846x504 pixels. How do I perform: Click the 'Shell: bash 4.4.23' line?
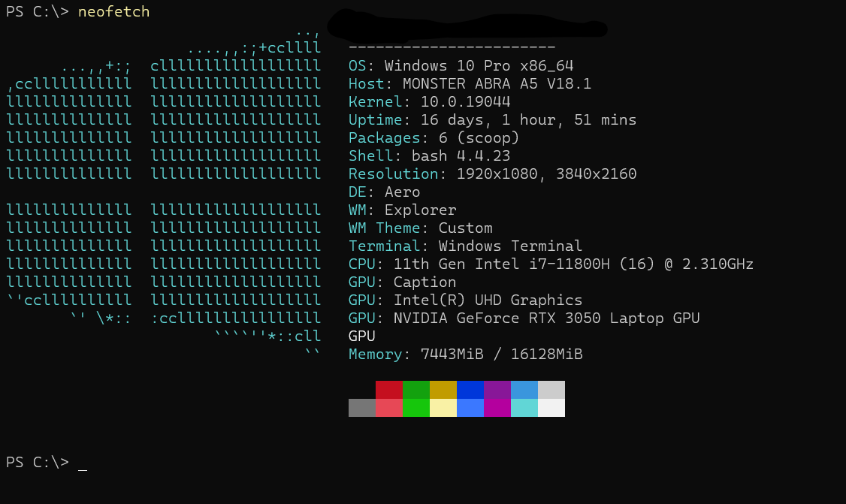pyautogui.click(x=430, y=156)
